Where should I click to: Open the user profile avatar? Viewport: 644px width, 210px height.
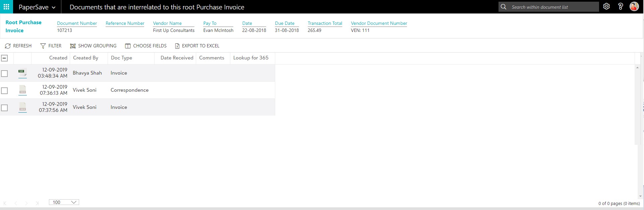pos(634,6)
